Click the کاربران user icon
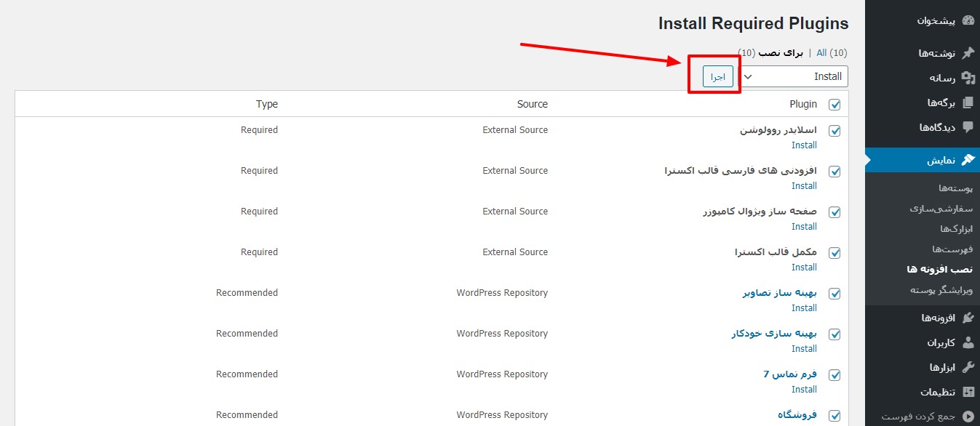980x426 pixels. [x=968, y=342]
